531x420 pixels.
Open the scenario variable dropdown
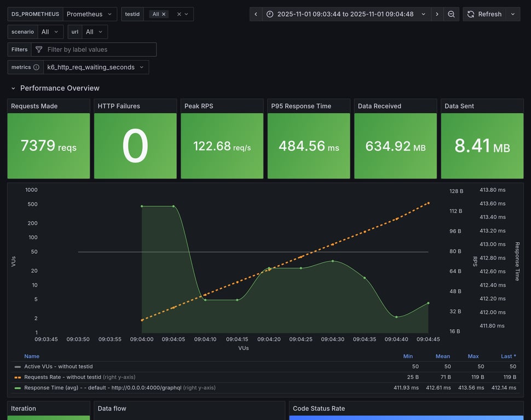click(x=49, y=32)
